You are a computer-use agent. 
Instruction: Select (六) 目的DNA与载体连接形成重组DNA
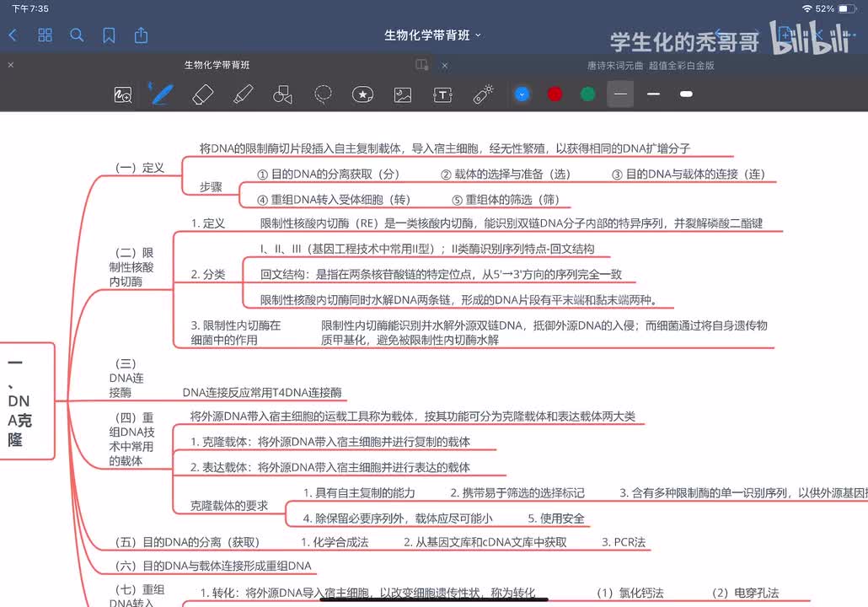click(213, 566)
